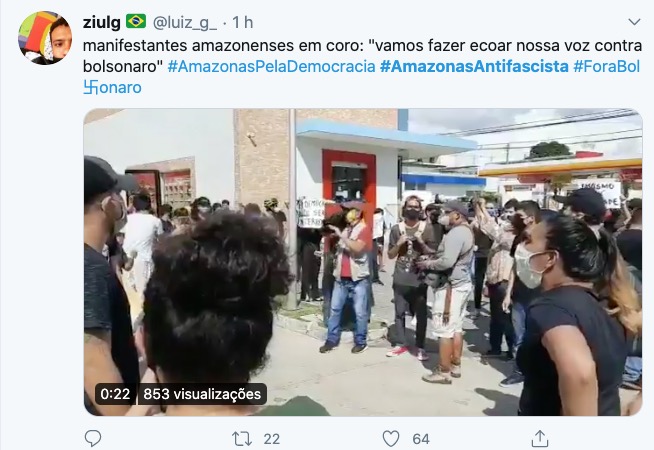Open the 1 h timestamp link
Image resolution: width=654 pixels, height=450 pixels.
[243, 23]
